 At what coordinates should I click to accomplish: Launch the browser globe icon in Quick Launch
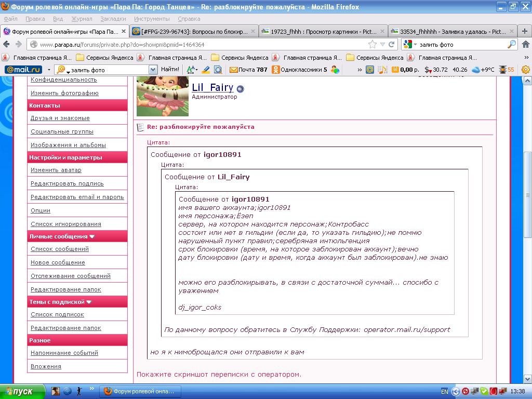pos(68,391)
